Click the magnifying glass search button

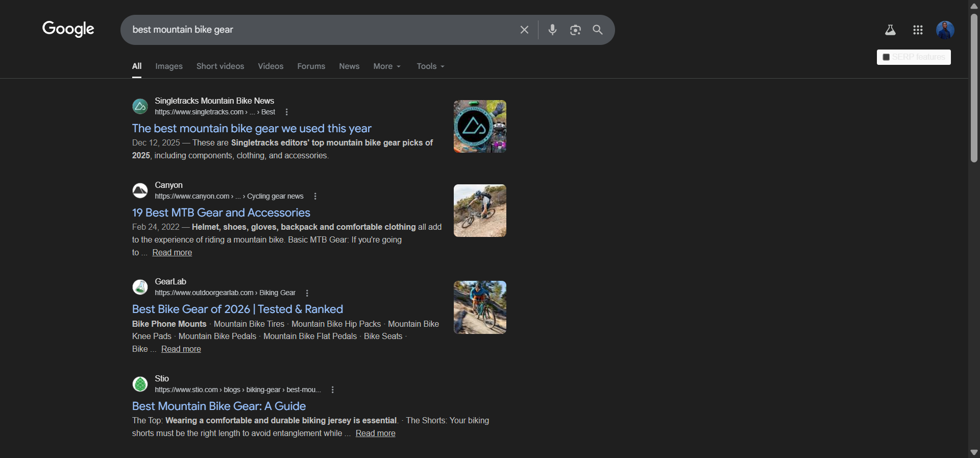(x=598, y=30)
